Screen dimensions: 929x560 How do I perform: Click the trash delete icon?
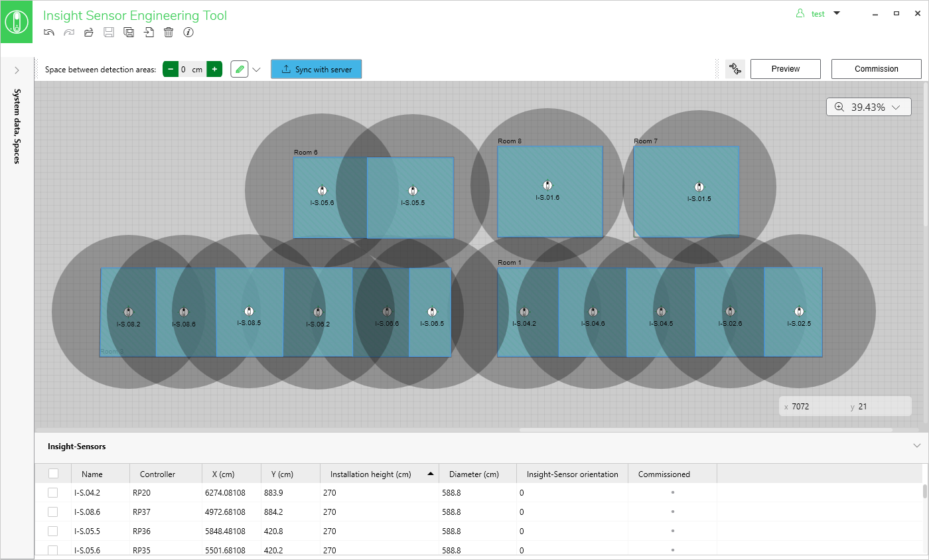pyautogui.click(x=169, y=33)
